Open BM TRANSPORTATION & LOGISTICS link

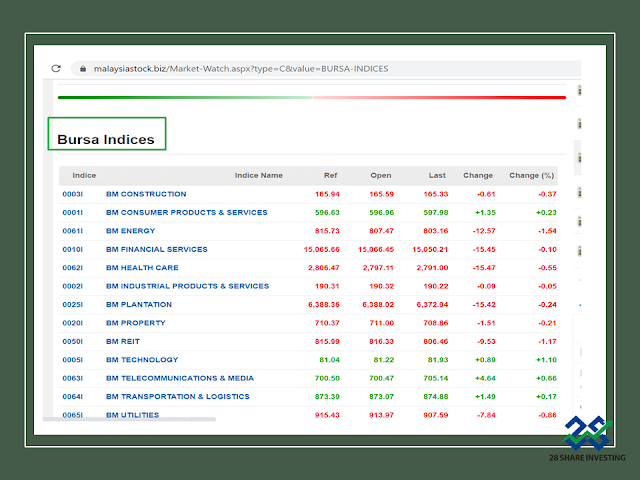coord(178,396)
